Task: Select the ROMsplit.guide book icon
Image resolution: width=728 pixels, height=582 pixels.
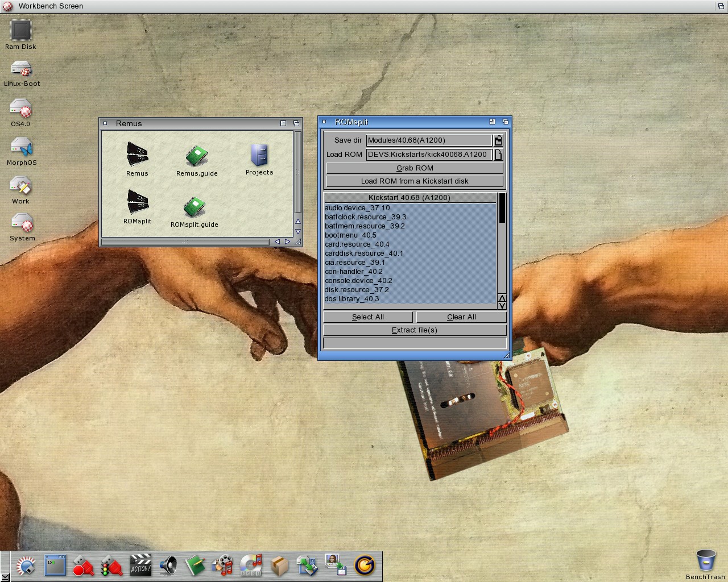Action: pos(195,207)
